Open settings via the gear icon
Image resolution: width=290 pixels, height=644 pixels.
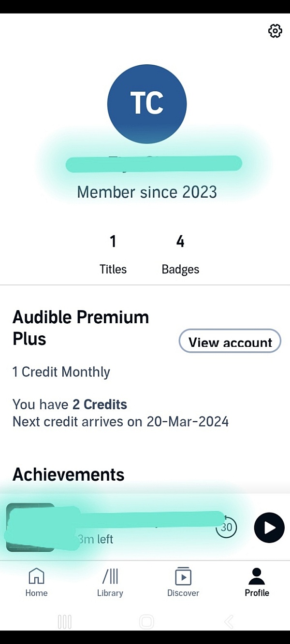tap(275, 31)
